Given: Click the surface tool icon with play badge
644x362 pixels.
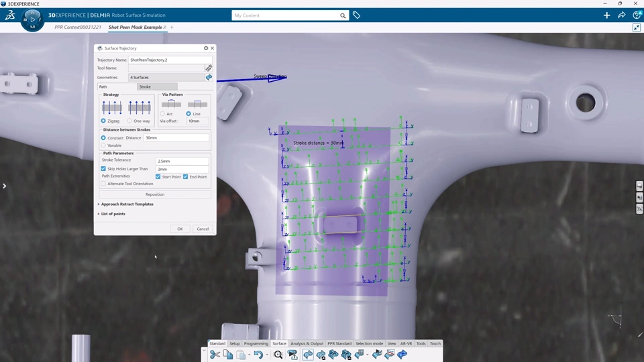Looking at the screenshot, I should 377,354.
